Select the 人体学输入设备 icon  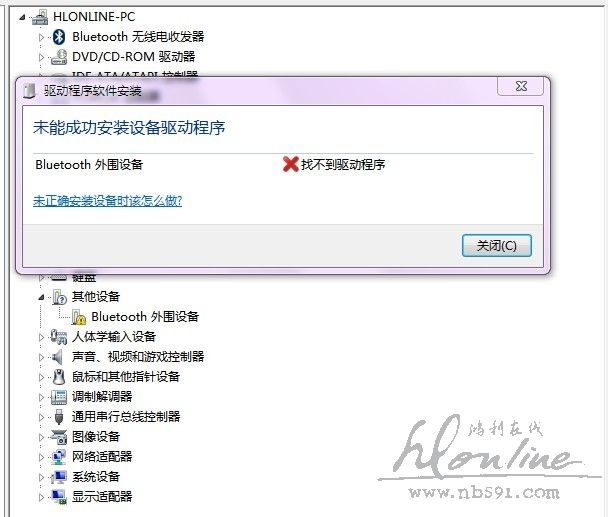click(59, 337)
